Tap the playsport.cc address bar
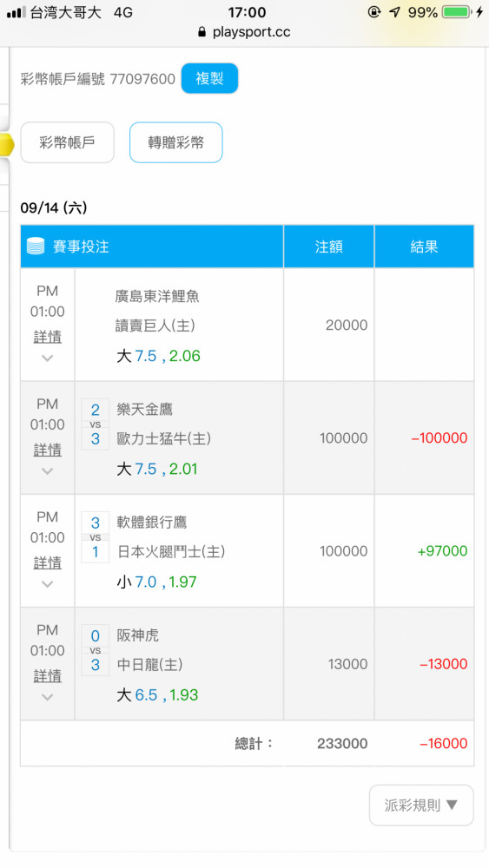Image resolution: width=489 pixels, height=868 pixels. click(244, 32)
